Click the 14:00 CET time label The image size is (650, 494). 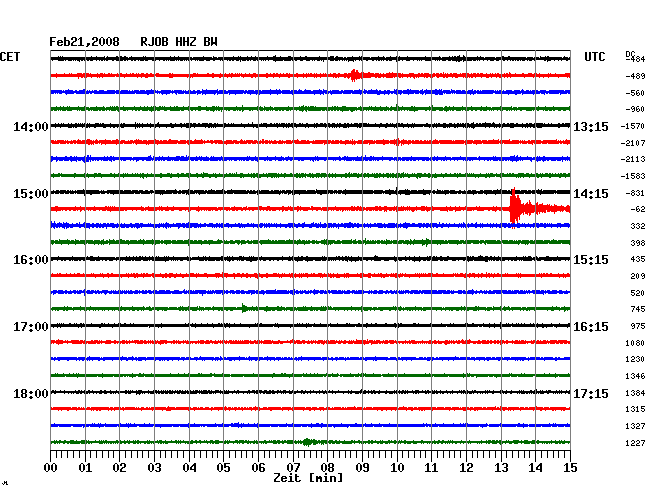pos(31,126)
